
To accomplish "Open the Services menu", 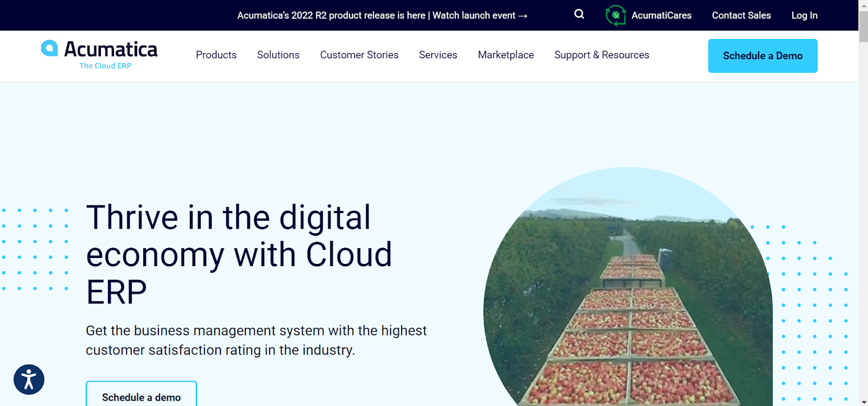I will pos(438,55).
